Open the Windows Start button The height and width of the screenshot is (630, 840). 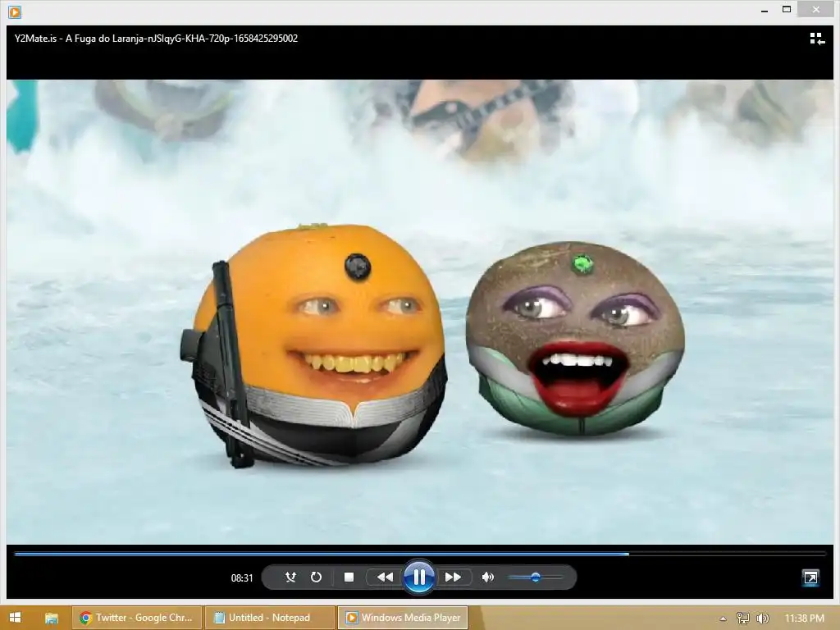(15, 618)
